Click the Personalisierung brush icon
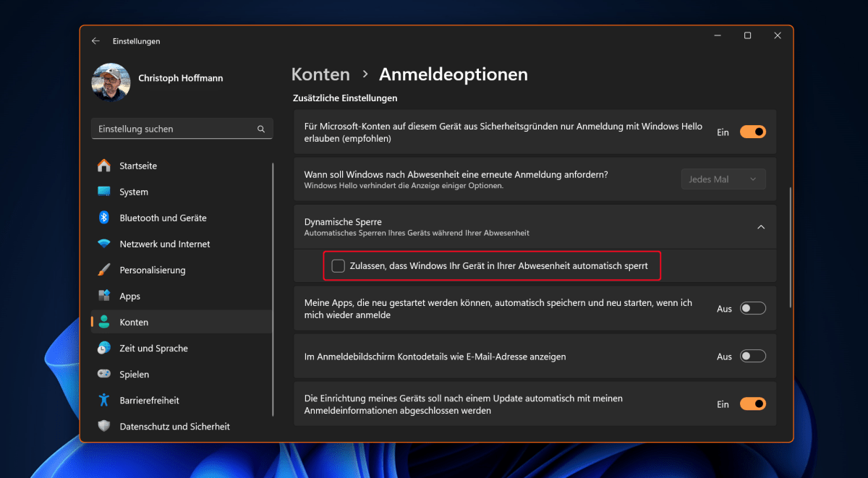This screenshot has height=478, width=868. (x=104, y=270)
